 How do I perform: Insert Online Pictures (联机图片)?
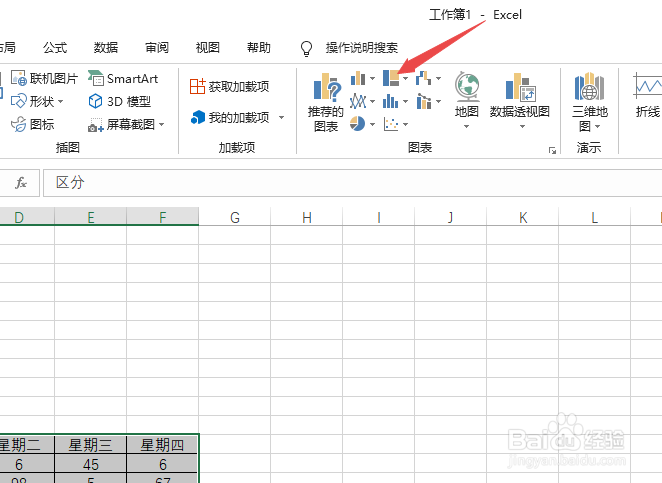click(x=44, y=79)
